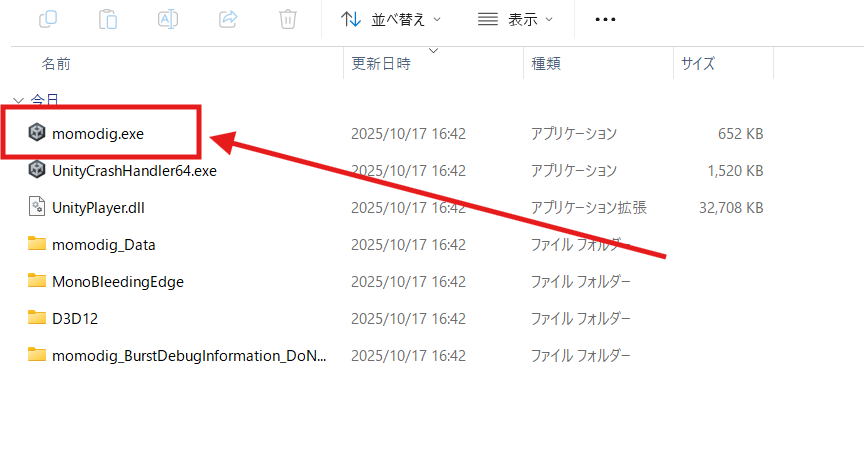Select the UnityPlayer.dll file icon
The height and width of the screenshot is (456, 864).
click(37, 207)
